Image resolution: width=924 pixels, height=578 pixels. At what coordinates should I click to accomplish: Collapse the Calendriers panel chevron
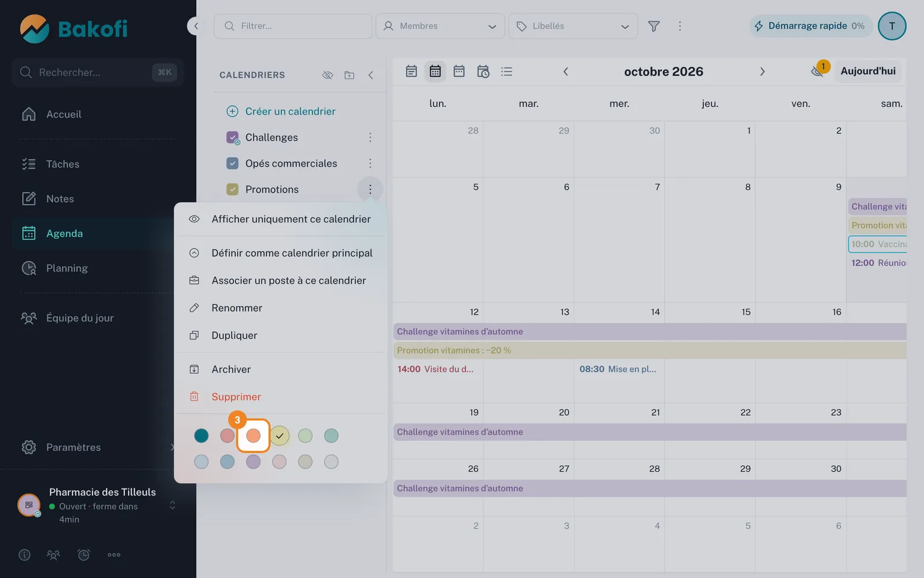pyautogui.click(x=371, y=75)
